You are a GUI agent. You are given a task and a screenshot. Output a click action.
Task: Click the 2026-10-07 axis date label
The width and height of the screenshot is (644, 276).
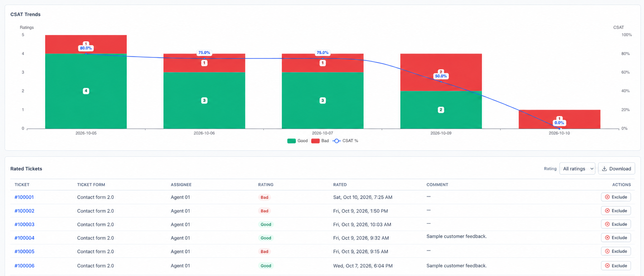(x=322, y=133)
